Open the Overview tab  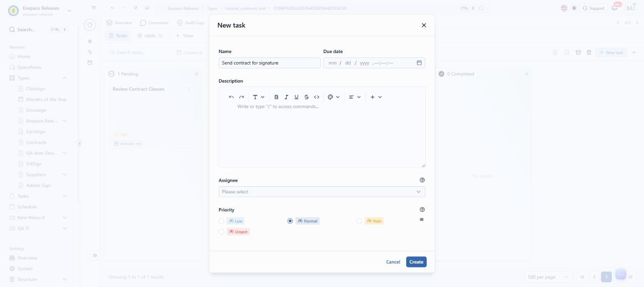tap(119, 23)
